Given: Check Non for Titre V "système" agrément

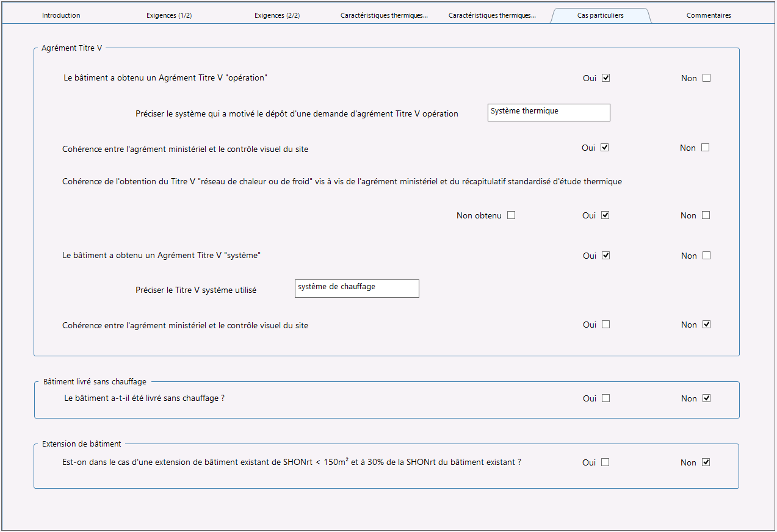Looking at the screenshot, I should point(706,256).
